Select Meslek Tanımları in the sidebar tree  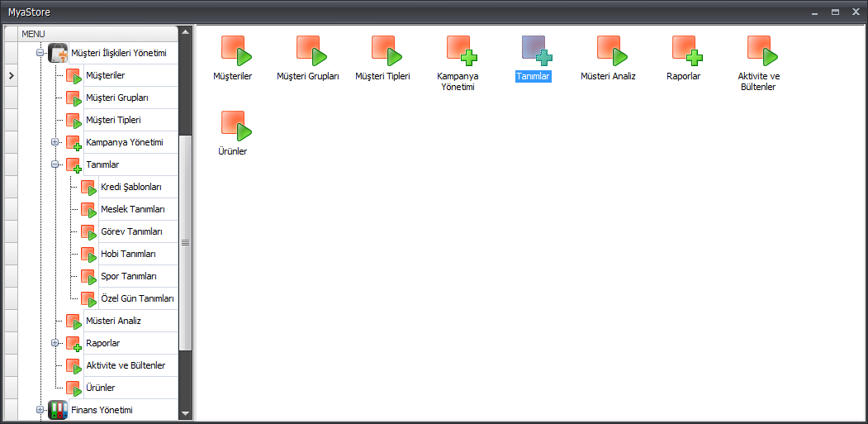point(132,209)
